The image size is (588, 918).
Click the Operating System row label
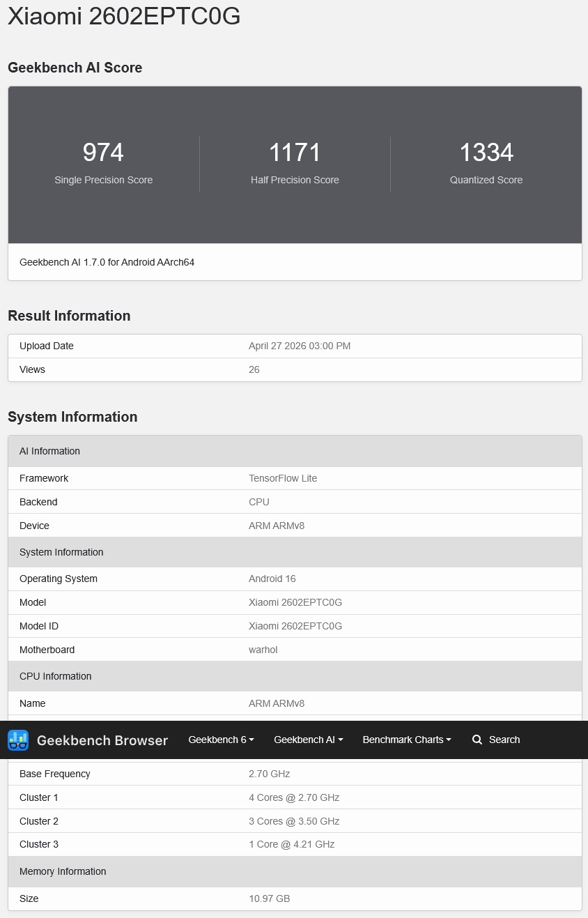(59, 579)
